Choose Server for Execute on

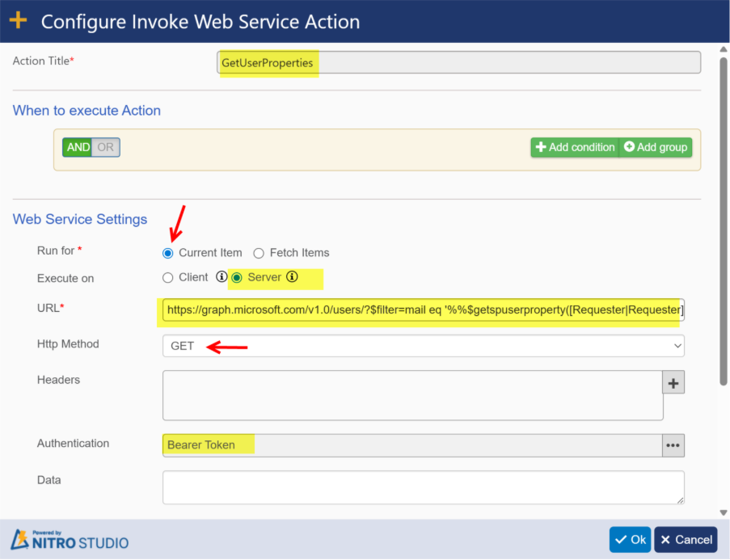tap(237, 278)
